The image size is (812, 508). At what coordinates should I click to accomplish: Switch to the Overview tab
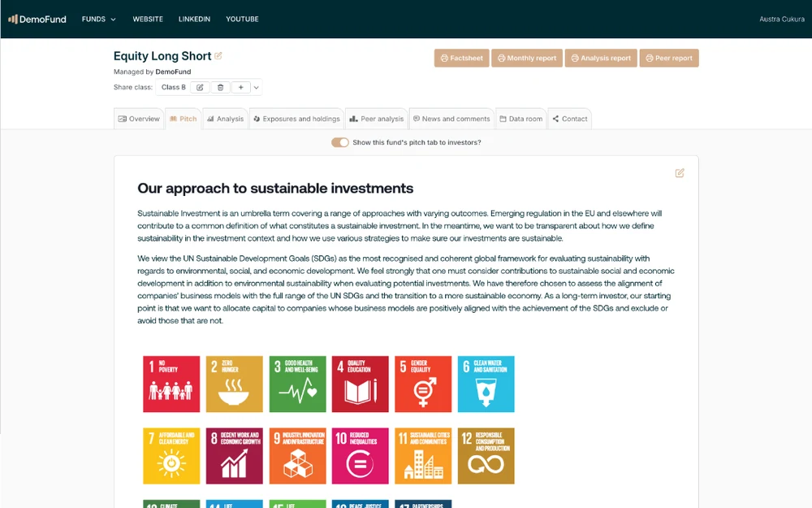[139, 119]
